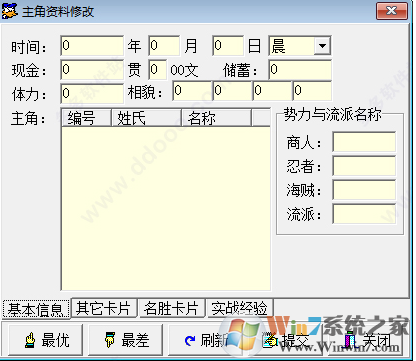Click the blue refresh arrow icon

pyautogui.click(x=190, y=340)
